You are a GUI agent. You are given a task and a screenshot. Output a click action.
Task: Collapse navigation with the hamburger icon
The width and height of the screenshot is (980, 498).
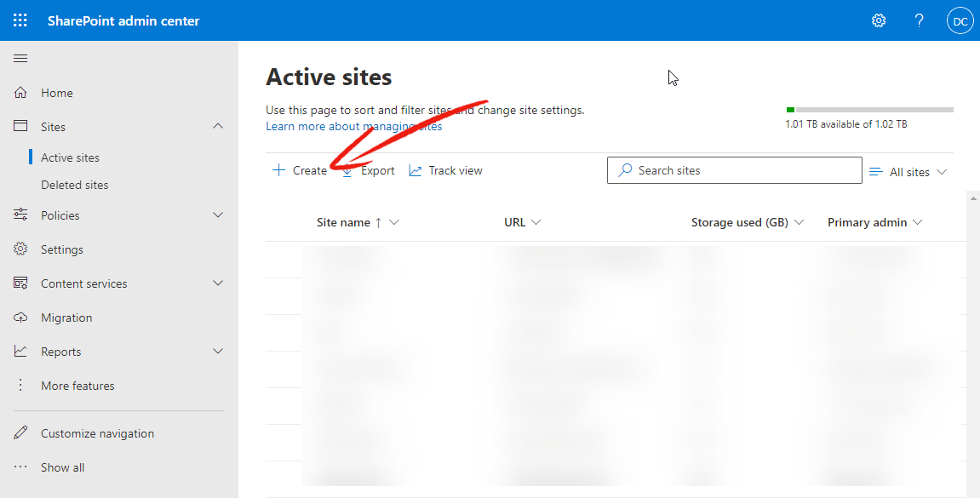click(20, 58)
